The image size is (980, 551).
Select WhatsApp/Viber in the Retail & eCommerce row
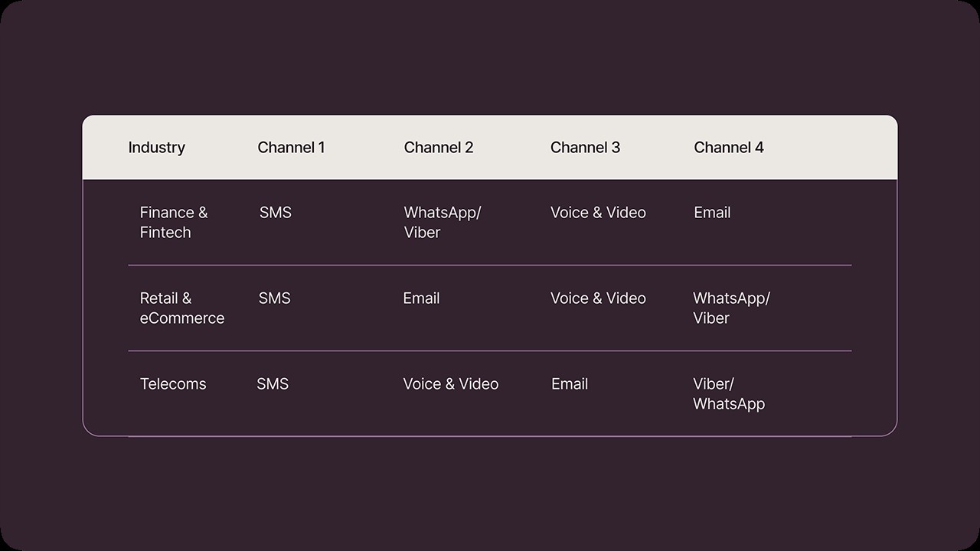[x=731, y=308]
